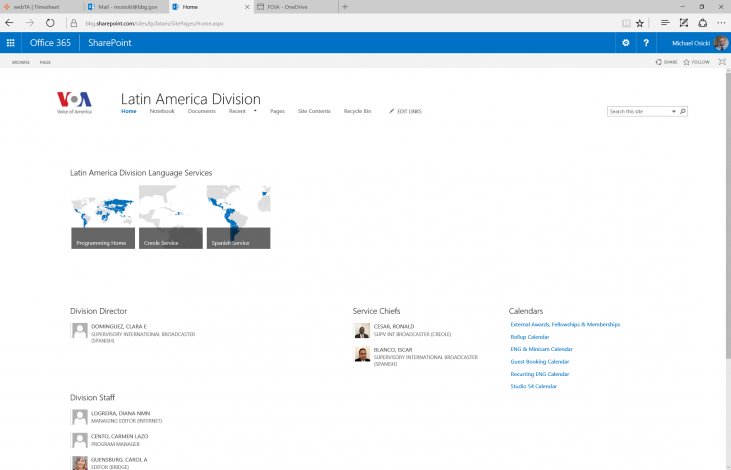Switch to the Mail browser tab
Image resolution: width=731 pixels, height=470 pixels.
coord(127,7)
